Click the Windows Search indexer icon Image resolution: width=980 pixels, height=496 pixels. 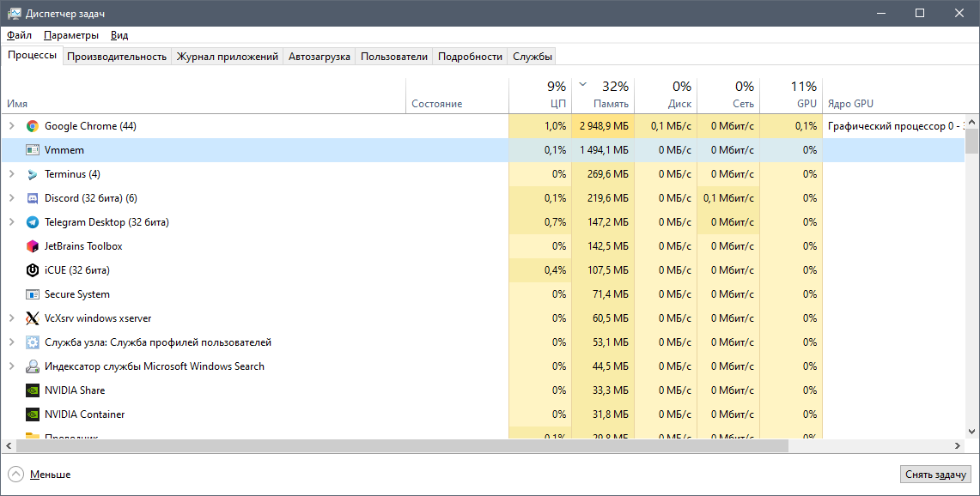tap(33, 366)
